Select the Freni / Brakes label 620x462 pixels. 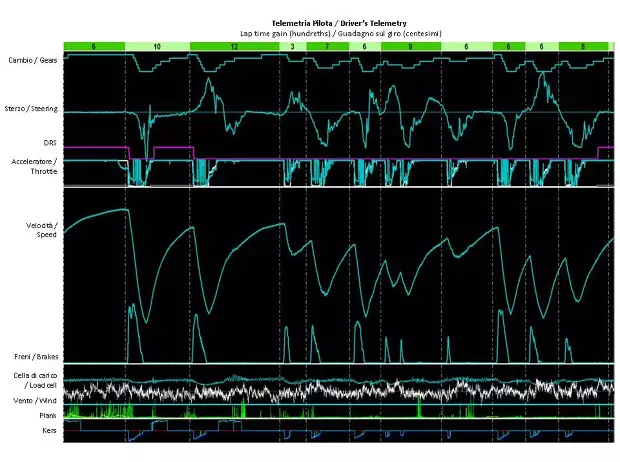tap(36, 357)
